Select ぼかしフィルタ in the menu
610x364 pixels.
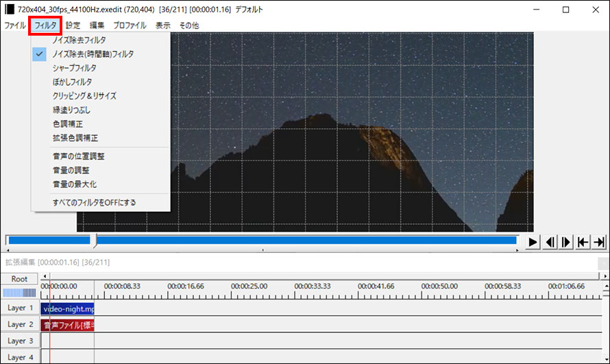tap(100, 82)
